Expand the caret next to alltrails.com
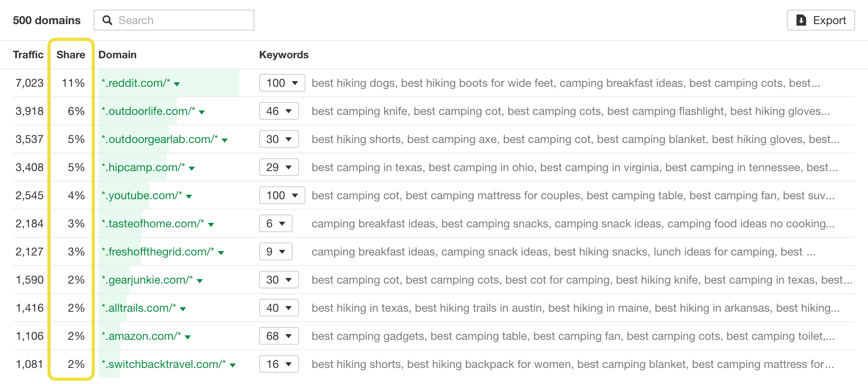The width and height of the screenshot is (868, 384). [183, 309]
